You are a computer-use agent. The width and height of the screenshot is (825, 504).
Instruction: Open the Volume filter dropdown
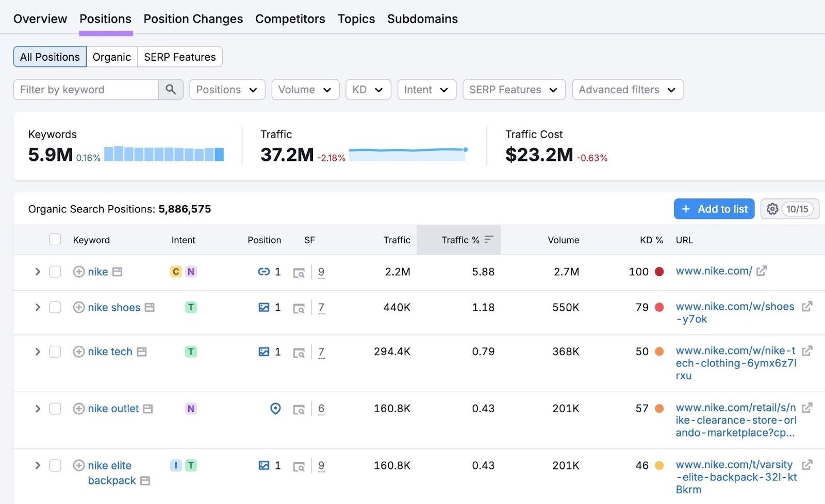(305, 89)
